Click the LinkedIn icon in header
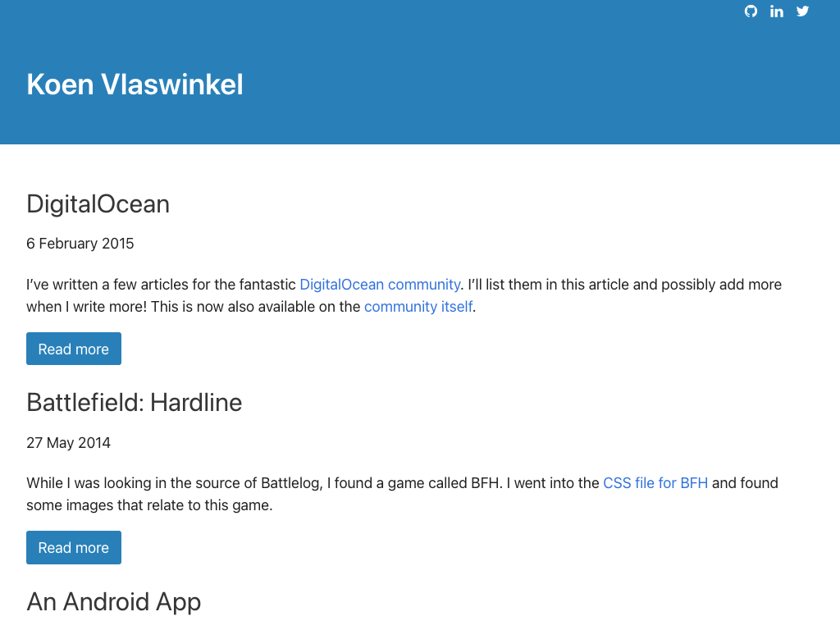The width and height of the screenshot is (840, 630). pyautogui.click(x=777, y=11)
